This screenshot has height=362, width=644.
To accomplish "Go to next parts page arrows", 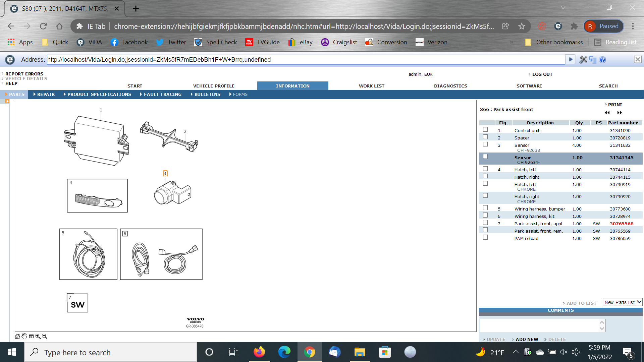I will (619, 113).
